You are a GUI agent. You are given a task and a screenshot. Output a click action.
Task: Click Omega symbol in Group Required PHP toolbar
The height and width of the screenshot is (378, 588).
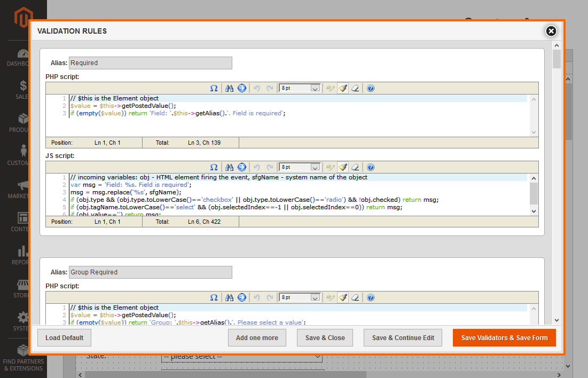(x=214, y=297)
